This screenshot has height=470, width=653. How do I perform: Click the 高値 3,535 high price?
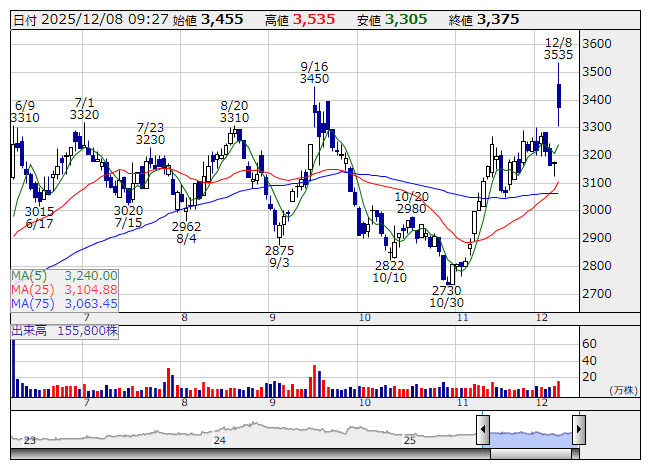tap(300, 20)
